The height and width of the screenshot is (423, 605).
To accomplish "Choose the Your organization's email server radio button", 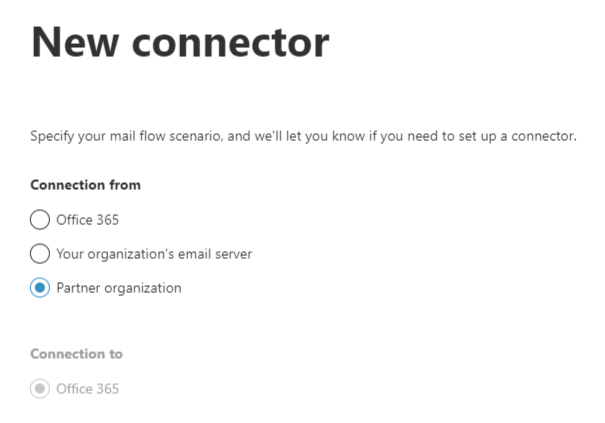I will pos(39,254).
